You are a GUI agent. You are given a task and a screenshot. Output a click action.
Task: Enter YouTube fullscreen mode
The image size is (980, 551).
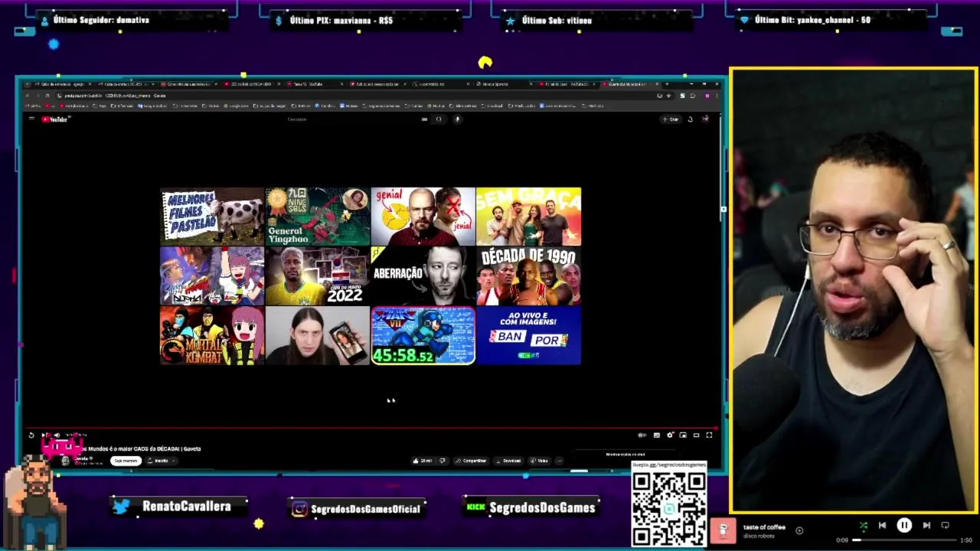click(x=709, y=435)
